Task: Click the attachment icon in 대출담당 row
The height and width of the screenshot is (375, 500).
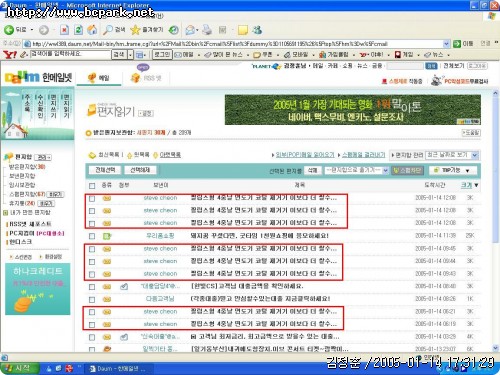Action: [x=124, y=286]
